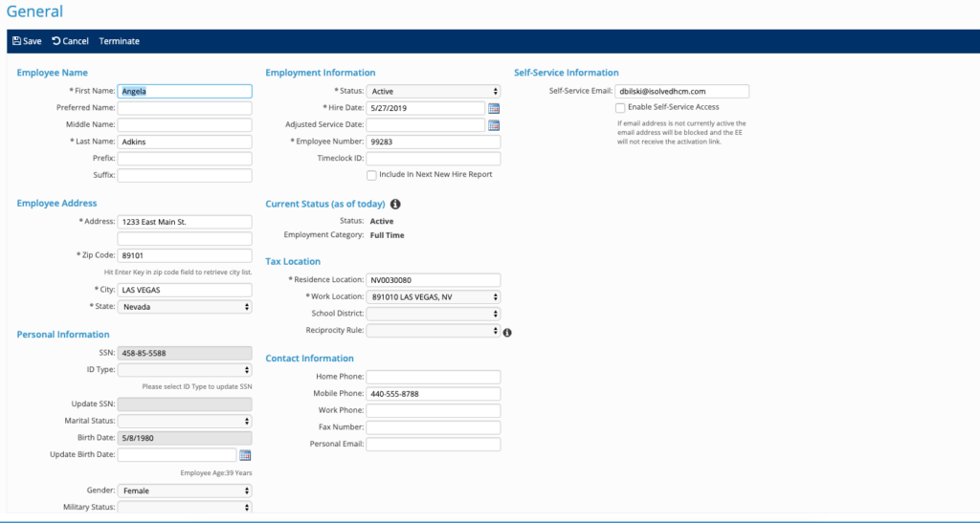The image size is (980, 523).
Task: Click the Mobile Phone field 440-555-8788
Action: [434, 394]
